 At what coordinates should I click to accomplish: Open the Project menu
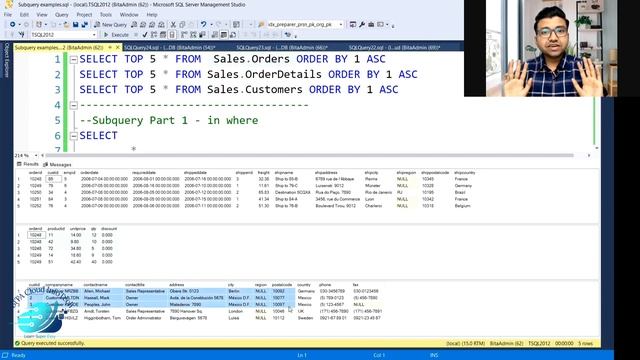point(84,15)
